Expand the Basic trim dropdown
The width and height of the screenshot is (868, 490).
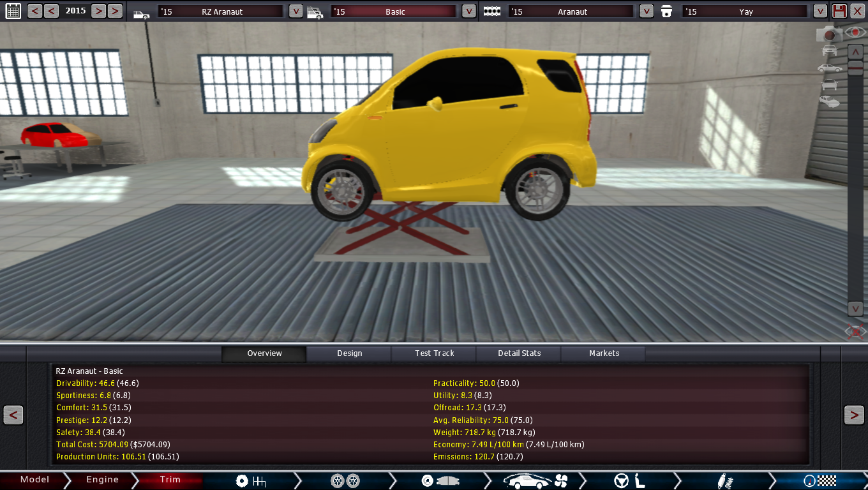(468, 11)
